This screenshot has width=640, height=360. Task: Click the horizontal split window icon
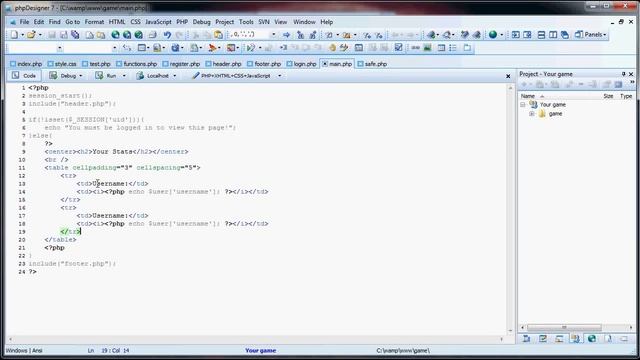541,35
